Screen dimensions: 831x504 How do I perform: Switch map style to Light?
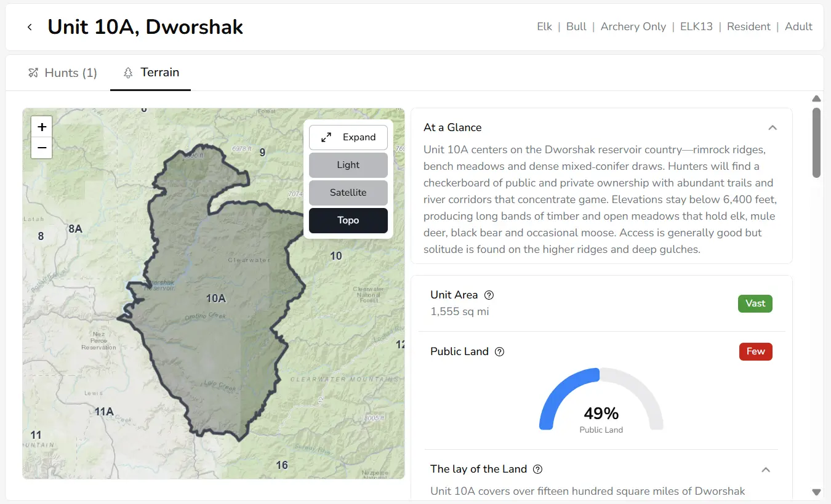pyautogui.click(x=348, y=165)
